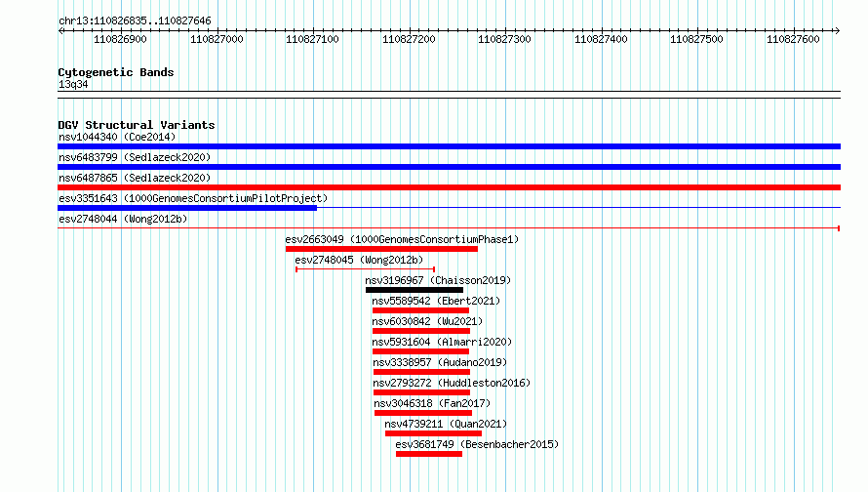Click the Cytogenetic Bands track title
The width and height of the screenshot is (868, 492).
[x=116, y=72]
